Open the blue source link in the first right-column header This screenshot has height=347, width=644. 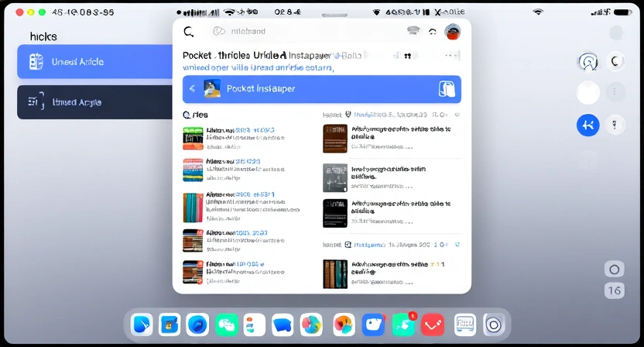tap(391, 115)
